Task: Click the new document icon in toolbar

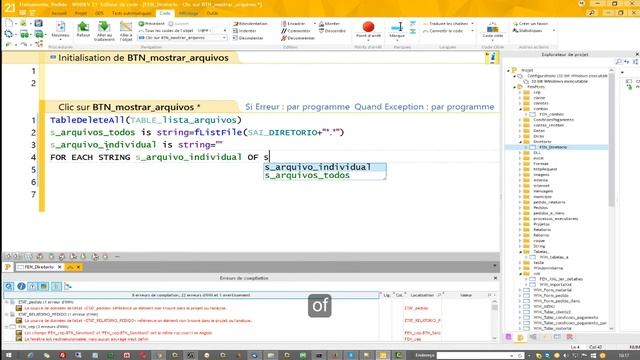Action: [9, 23]
